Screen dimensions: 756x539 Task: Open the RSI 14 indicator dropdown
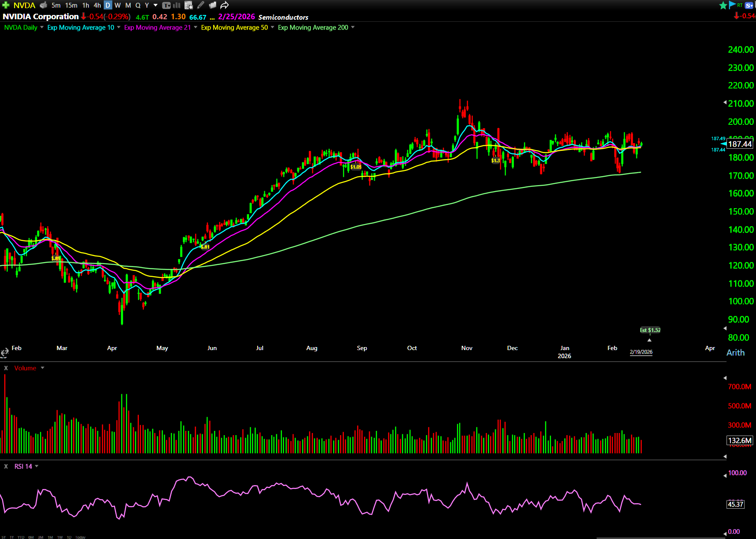tap(37, 466)
